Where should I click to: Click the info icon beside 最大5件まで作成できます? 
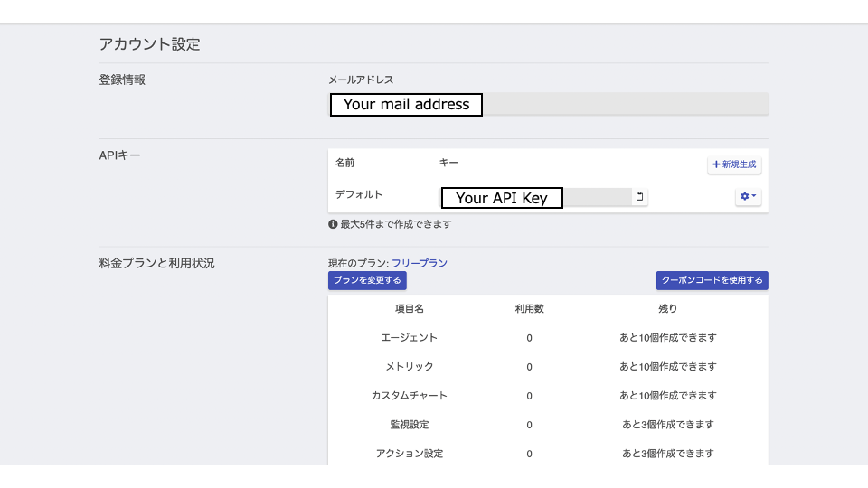[333, 223]
